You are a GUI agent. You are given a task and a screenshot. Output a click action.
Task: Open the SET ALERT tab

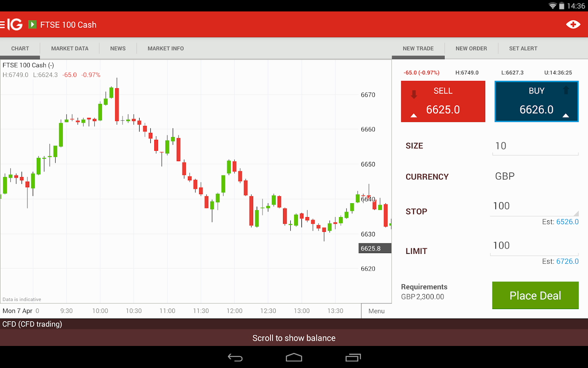coord(523,48)
